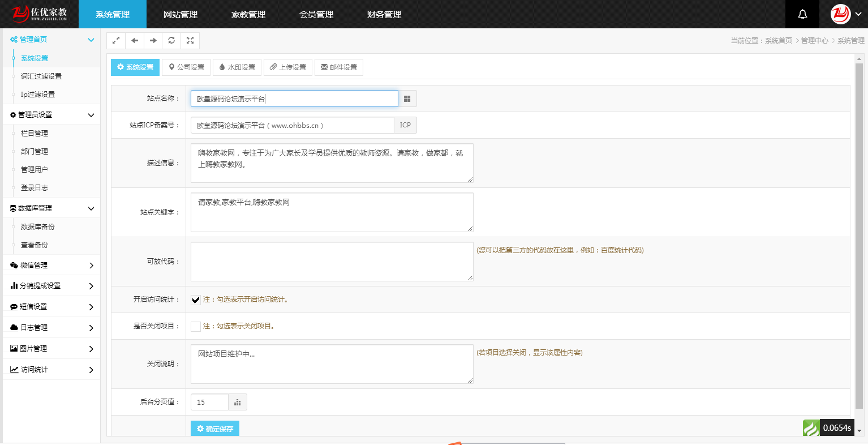Click the grid icon next to 站点名称 input
Viewport: 868px width, 445px height.
pos(407,98)
